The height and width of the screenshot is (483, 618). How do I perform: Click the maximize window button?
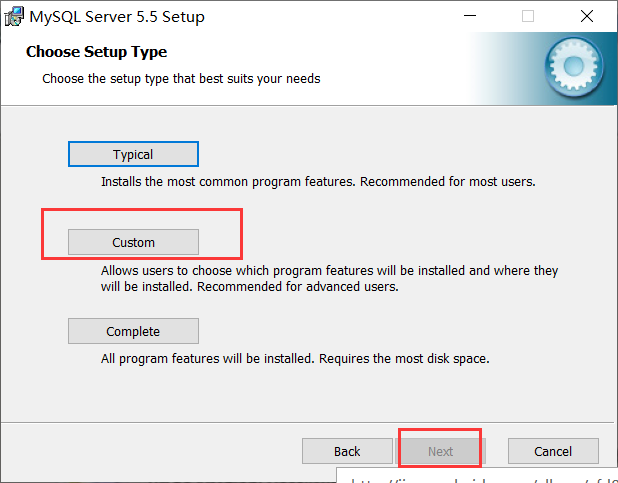click(x=528, y=16)
